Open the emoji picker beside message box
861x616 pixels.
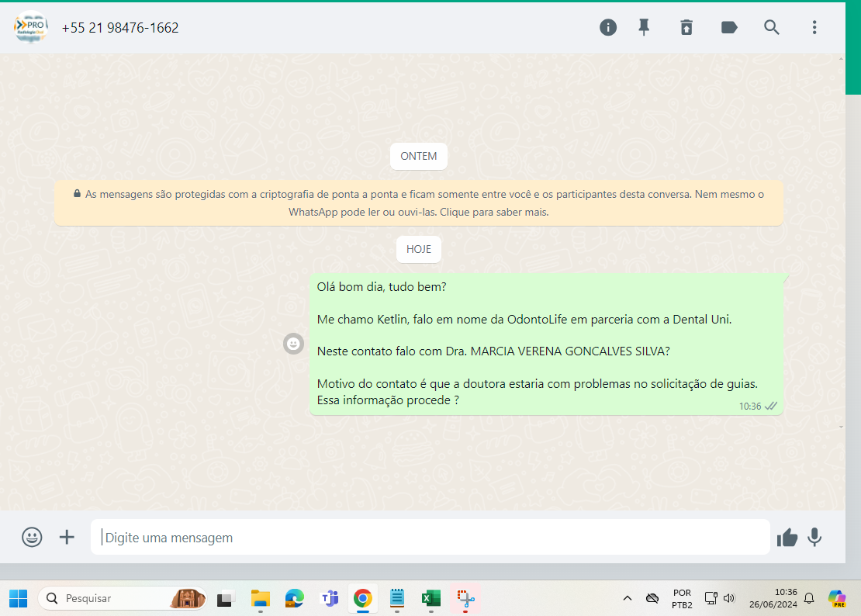[32, 537]
